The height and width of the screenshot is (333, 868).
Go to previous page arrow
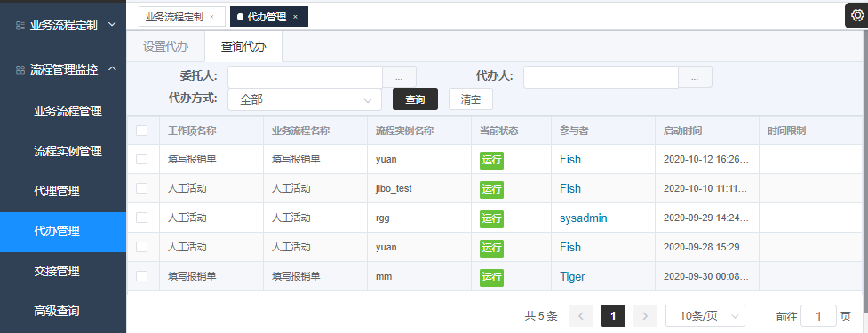[581, 316]
